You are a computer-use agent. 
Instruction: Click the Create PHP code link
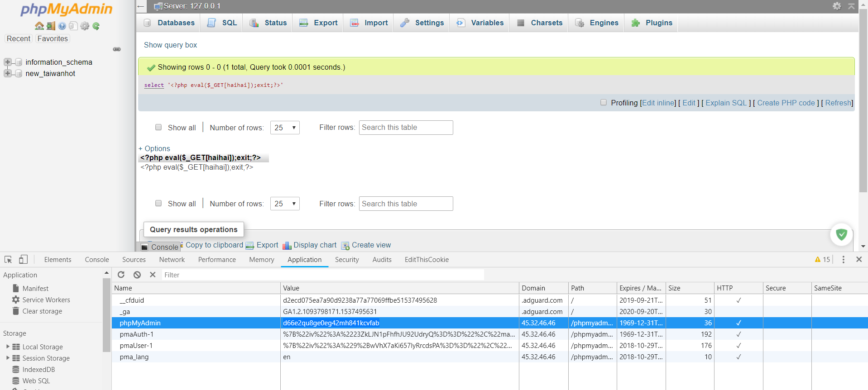[786, 103]
